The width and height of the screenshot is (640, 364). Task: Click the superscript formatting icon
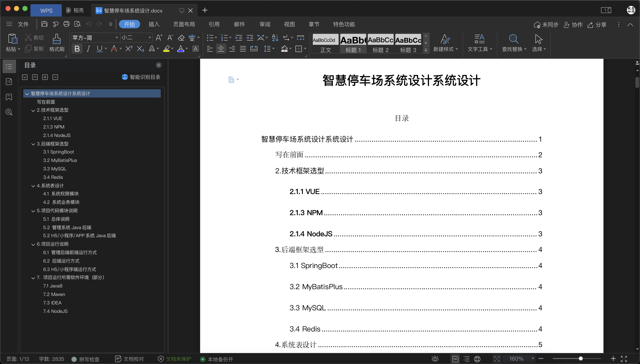[129, 48]
